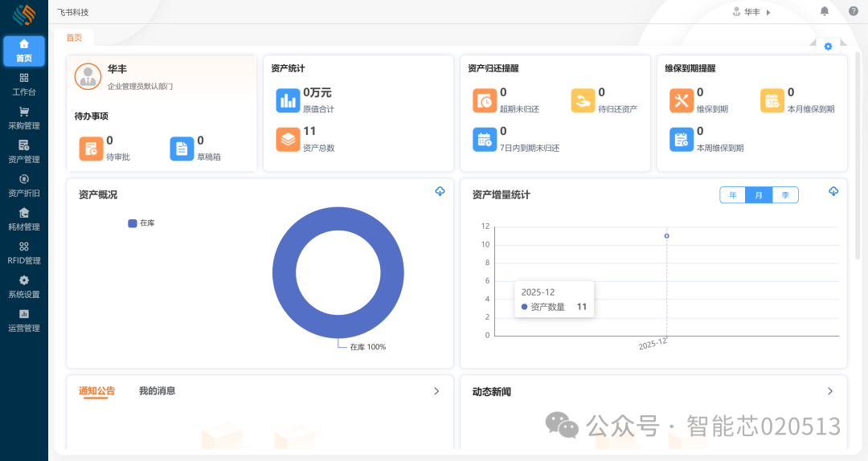This screenshot has width=868, height=461.
Task: Click the 超期未归还 orange icon
Action: [484, 100]
